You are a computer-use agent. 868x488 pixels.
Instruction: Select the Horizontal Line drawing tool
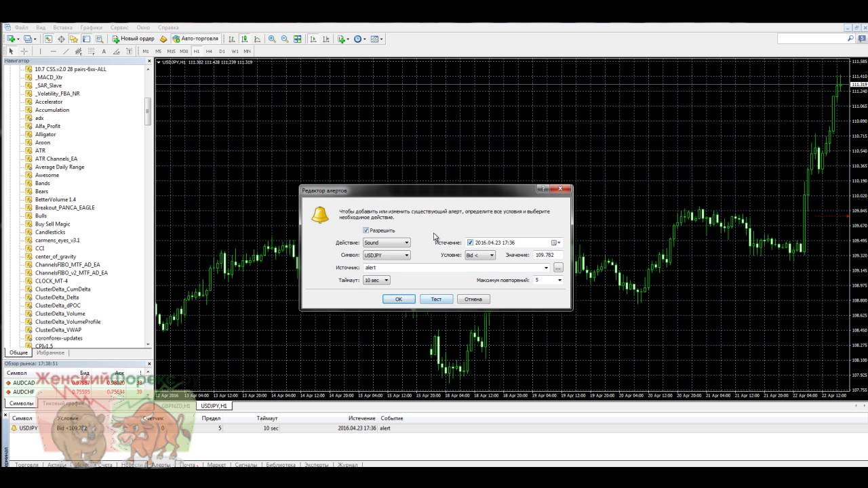click(53, 51)
